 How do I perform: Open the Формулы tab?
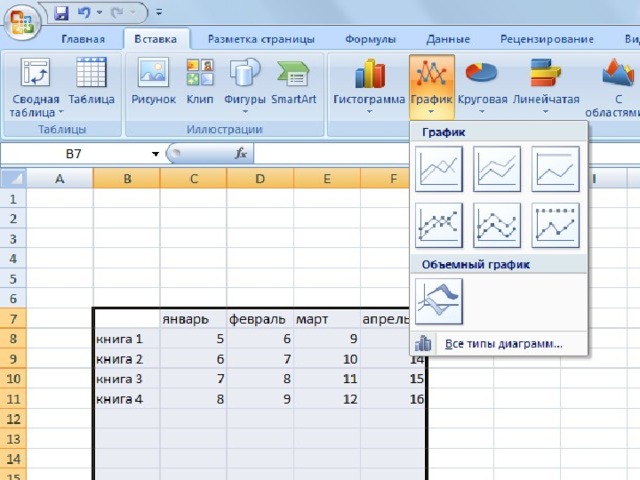pyautogui.click(x=370, y=40)
